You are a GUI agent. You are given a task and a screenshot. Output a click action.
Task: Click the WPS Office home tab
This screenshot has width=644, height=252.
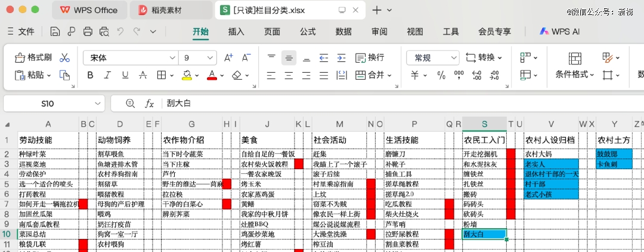pyautogui.click(x=89, y=10)
